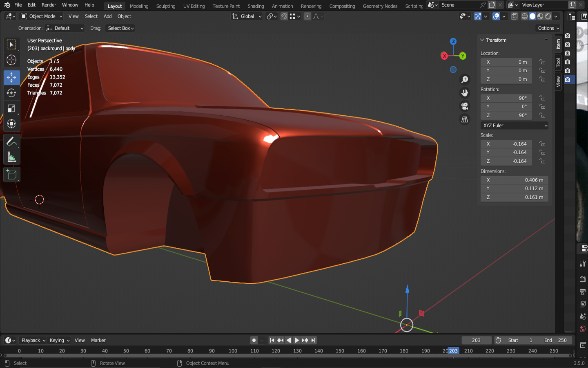Click frame 100 on the timeline
588x368 pixels.
click(233, 351)
